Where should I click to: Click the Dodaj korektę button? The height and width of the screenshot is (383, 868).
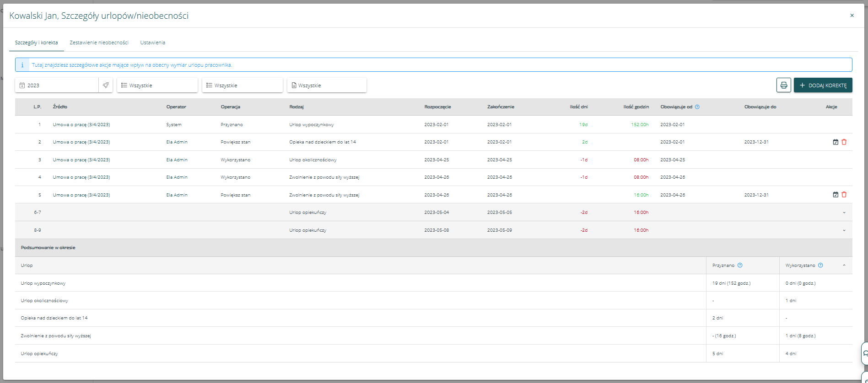click(823, 85)
